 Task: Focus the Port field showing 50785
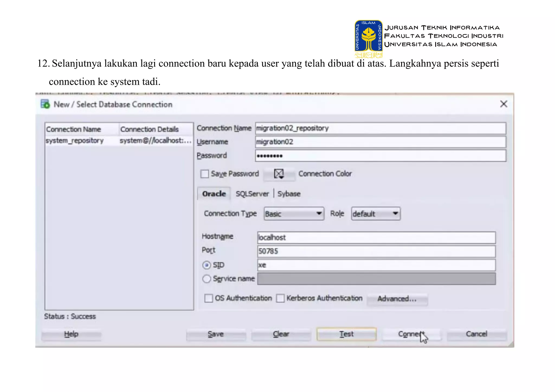pyautogui.click(x=376, y=251)
